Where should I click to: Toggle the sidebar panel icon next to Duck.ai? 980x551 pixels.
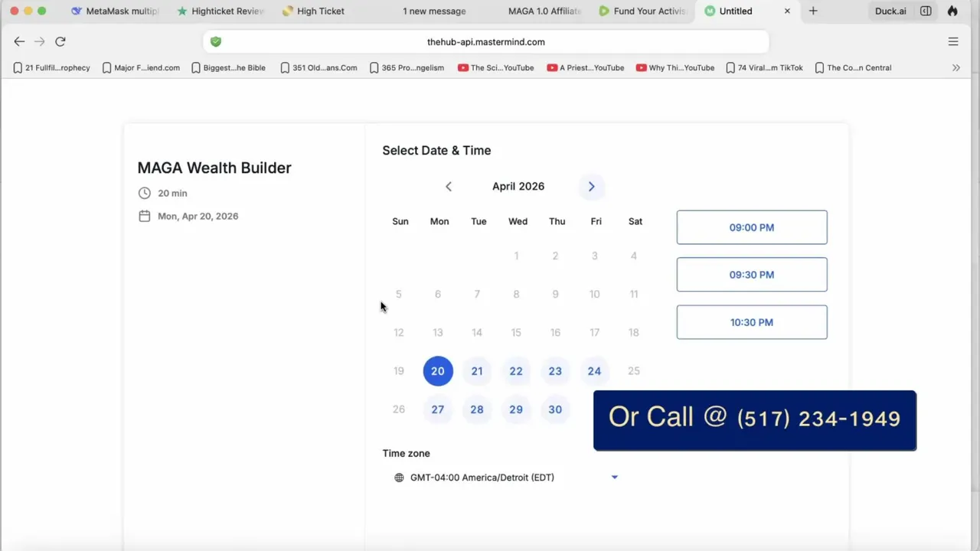pyautogui.click(x=926, y=11)
